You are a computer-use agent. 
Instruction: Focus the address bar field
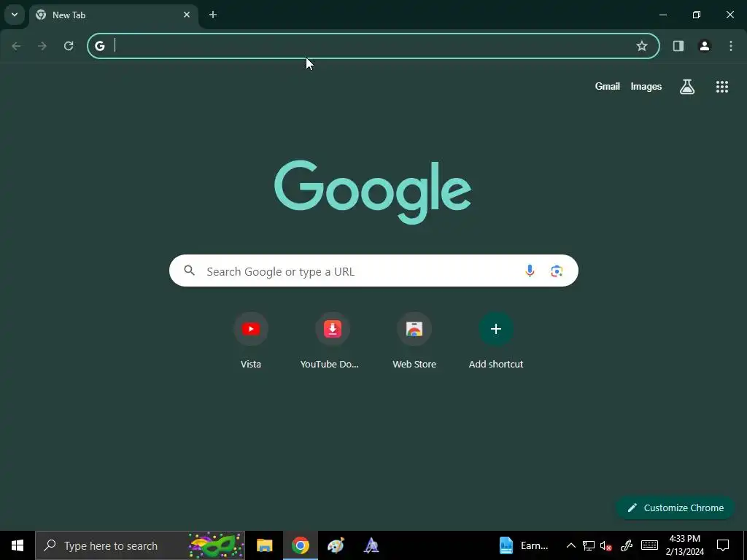(x=373, y=46)
